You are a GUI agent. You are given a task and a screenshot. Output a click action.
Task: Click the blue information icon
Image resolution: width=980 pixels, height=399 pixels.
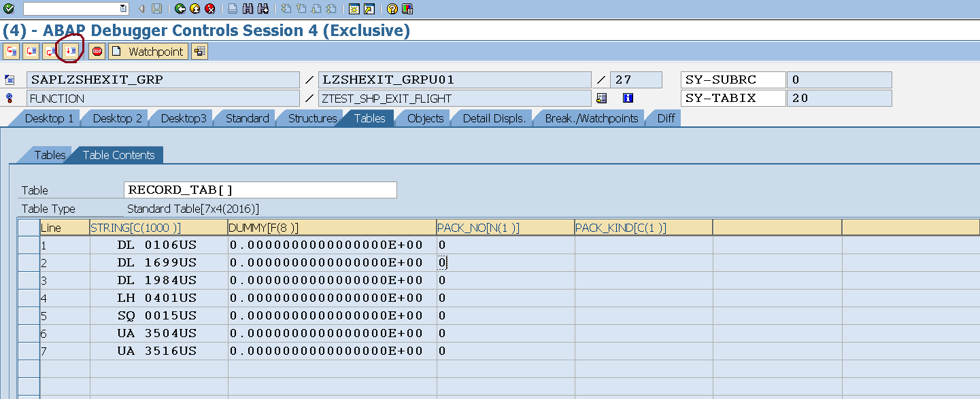pyautogui.click(x=628, y=98)
